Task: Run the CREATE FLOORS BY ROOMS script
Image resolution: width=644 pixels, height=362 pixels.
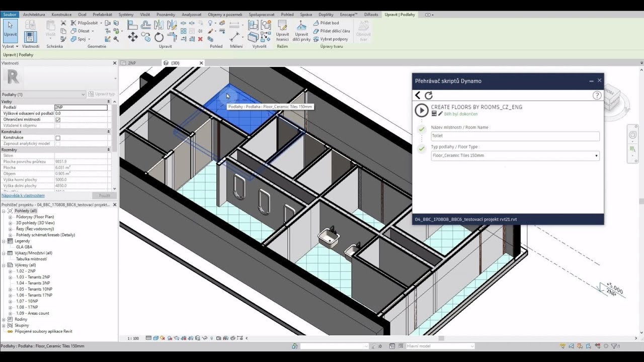Action: pos(421,110)
